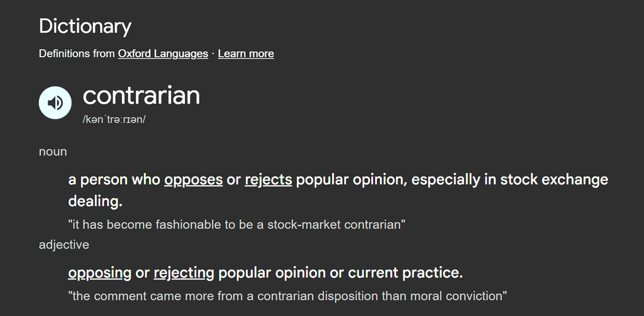Viewport: 644px width, 316px height.
Task: Click the noun part-of-speech label
Action: pos(53,152)
